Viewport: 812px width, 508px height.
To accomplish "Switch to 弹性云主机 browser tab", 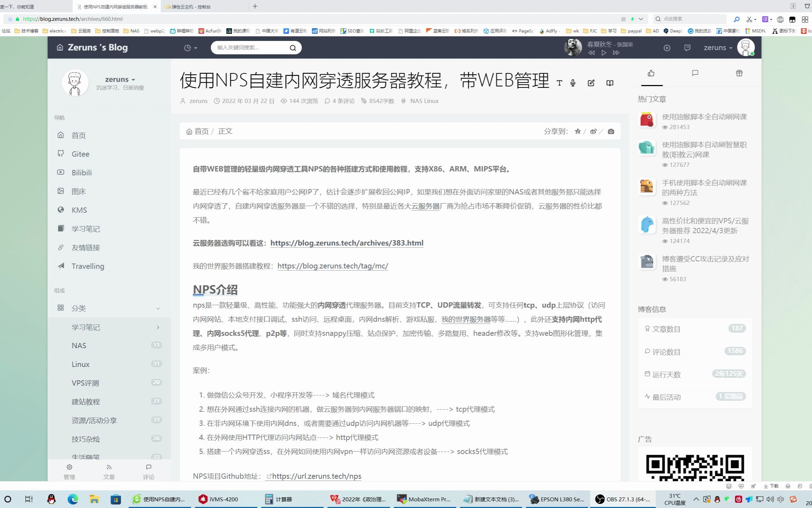I will [204, 7].
